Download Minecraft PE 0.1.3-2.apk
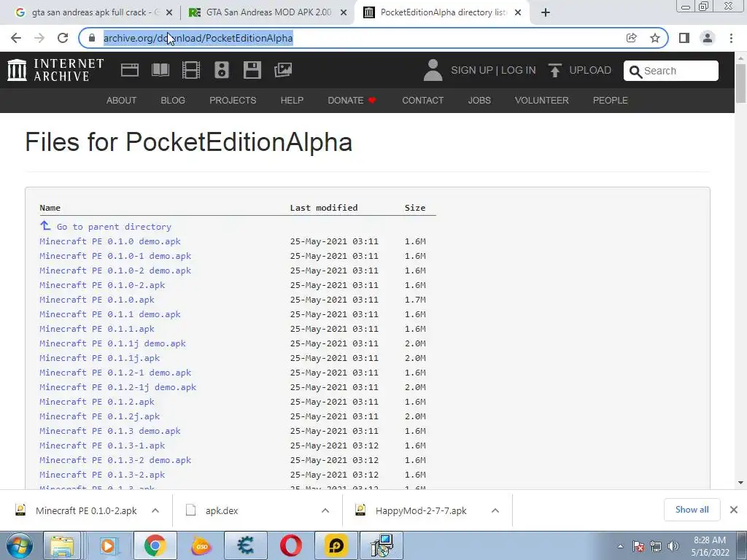 coord(102,475)
